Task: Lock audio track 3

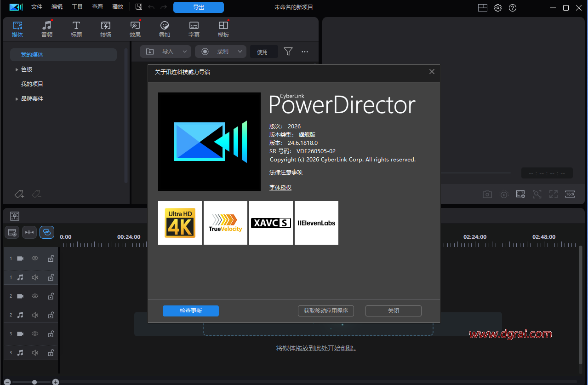Action: (x=51, y=353)
